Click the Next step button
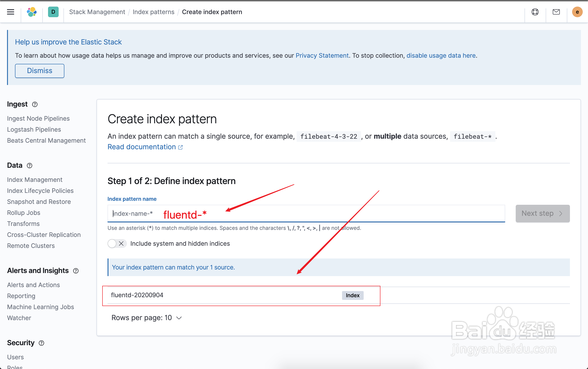 tap(542, 213)
